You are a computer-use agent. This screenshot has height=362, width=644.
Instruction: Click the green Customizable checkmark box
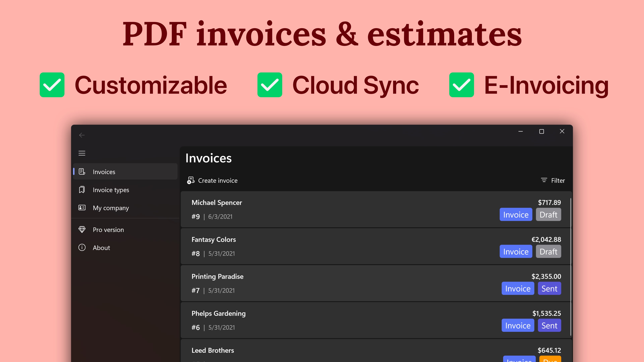pyautogui.click(x=52, y=85)
